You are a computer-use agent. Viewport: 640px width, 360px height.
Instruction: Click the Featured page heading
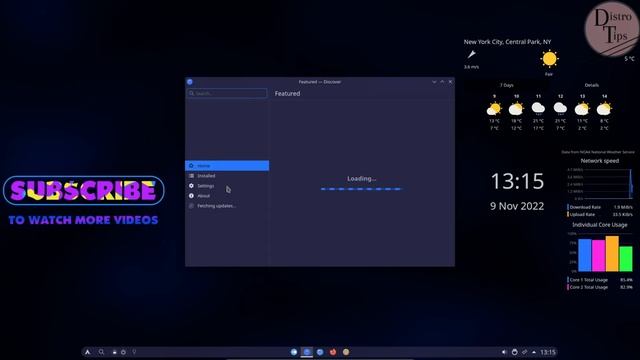point(287,93)
